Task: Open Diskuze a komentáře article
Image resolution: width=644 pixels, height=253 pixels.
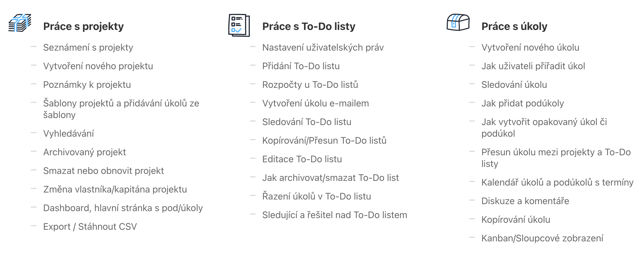Action: pos(525,201)
